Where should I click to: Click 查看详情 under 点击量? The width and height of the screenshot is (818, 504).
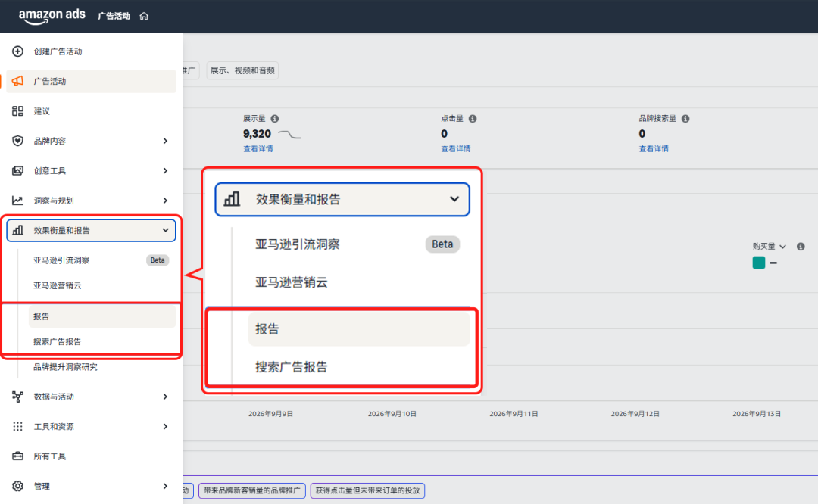(455, 148)
